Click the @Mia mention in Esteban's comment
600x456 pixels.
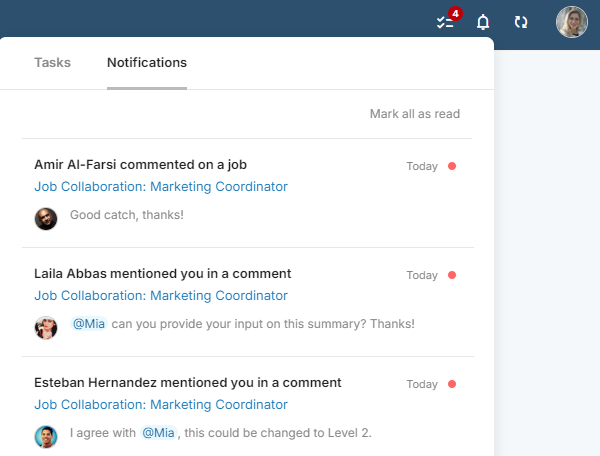158,433
